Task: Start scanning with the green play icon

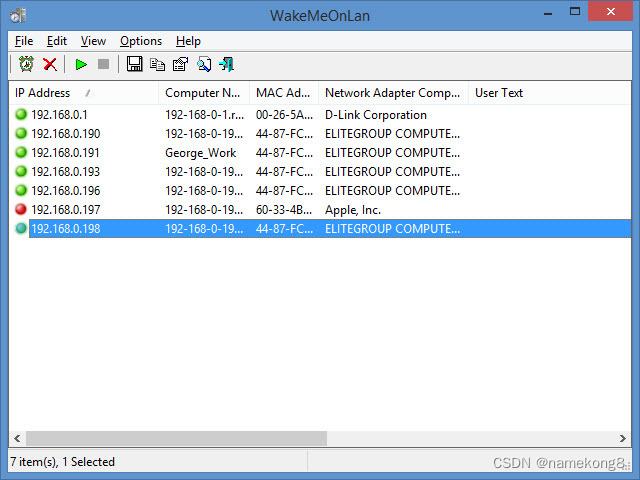Action: point(81,64)
